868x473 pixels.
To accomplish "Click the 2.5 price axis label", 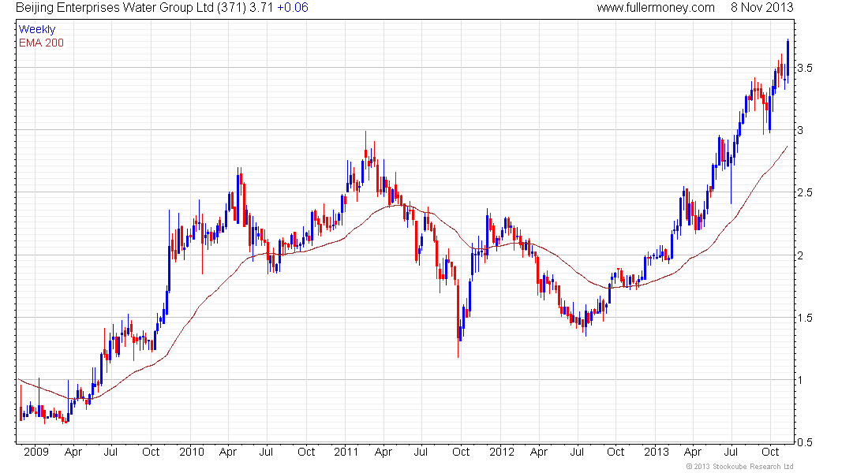I will [x=805, y=193].
